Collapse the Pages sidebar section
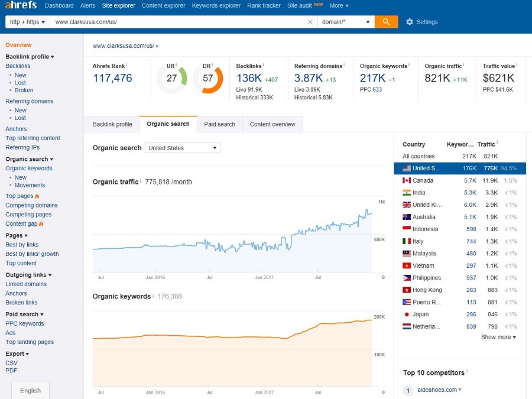Image resolution: width=532 pixels, height=399 pixels. (17, 235)
